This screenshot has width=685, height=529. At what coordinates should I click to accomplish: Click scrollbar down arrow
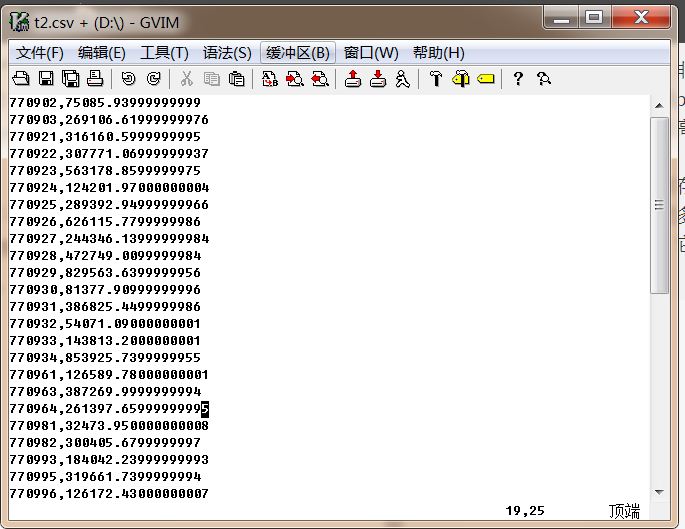[x=659, y=492]
